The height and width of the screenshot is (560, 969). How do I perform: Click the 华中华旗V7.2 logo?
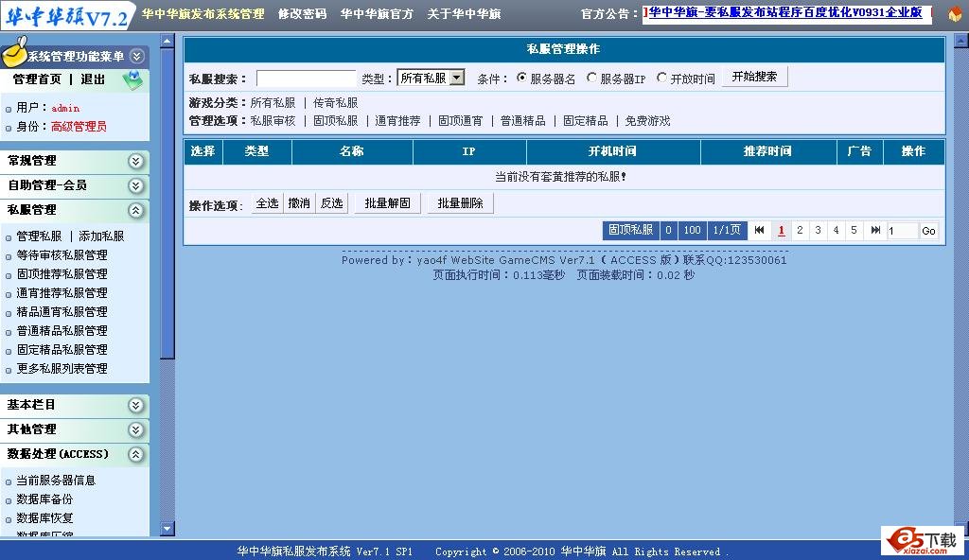[x=67, y=16]
